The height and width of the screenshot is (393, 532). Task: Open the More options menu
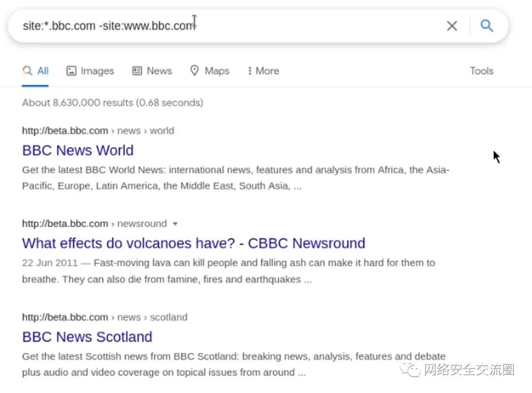tap(263, 71)
